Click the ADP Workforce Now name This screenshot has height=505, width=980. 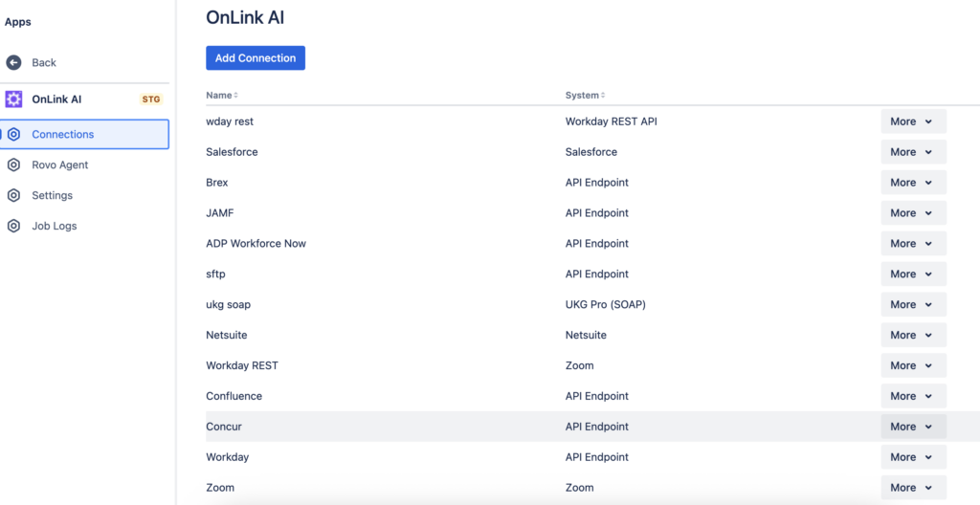pos(256,244)
